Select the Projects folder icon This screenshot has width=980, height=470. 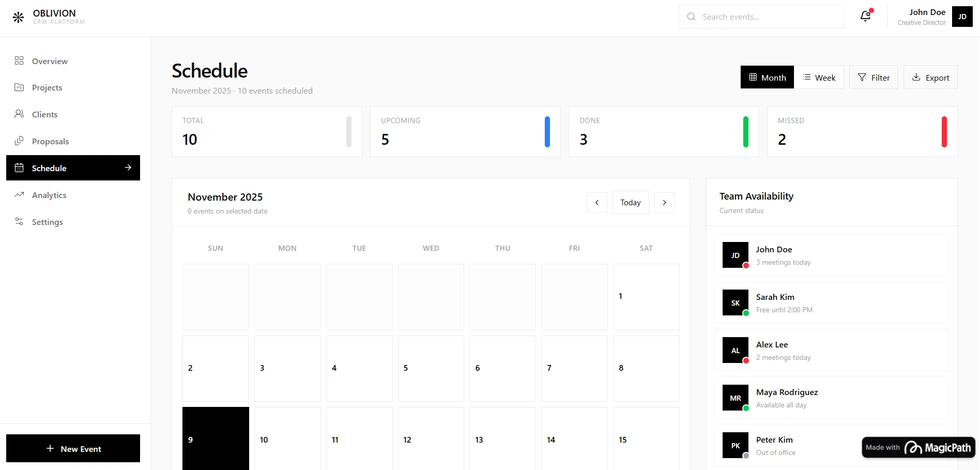tap(19, 87)
